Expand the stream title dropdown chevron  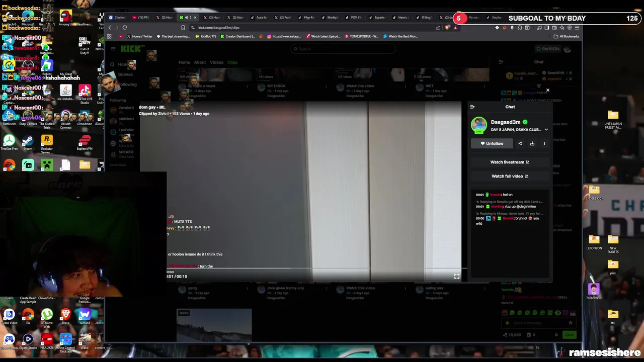tap(546, 130)
